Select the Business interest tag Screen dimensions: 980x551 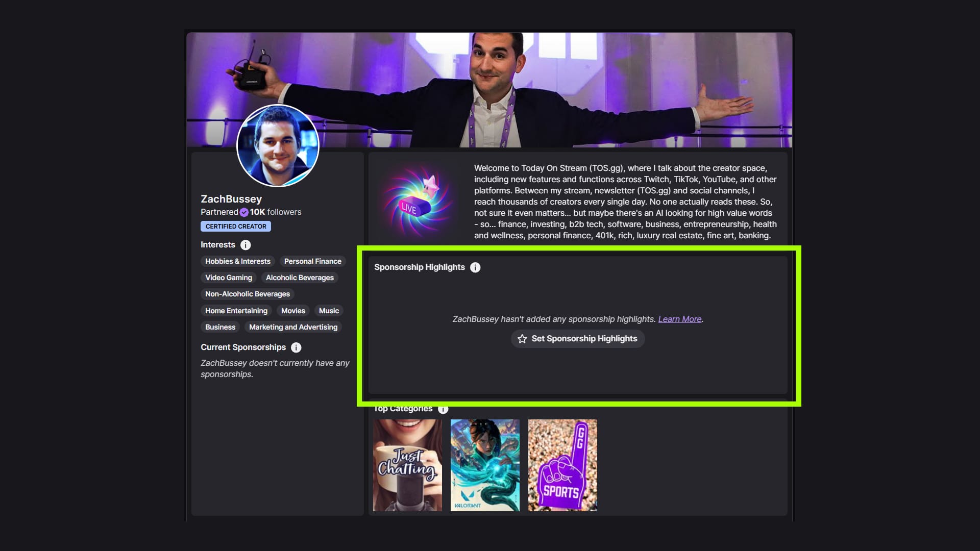point(220,327)
